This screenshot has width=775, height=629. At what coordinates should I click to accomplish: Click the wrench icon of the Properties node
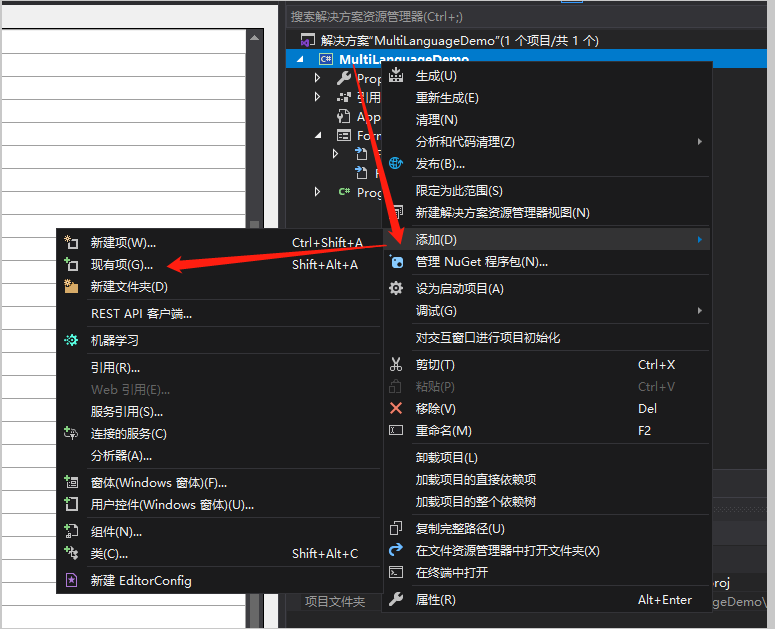344,78
